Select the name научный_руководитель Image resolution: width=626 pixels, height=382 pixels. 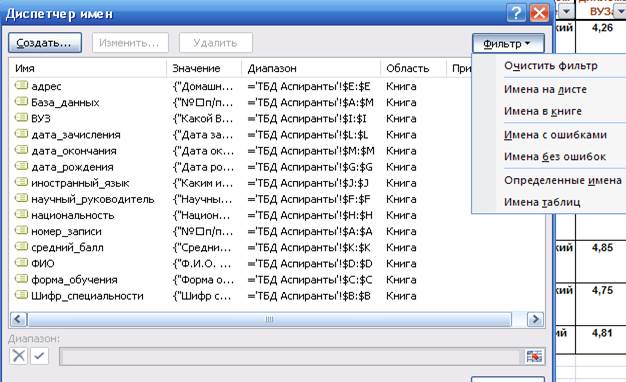93,199
